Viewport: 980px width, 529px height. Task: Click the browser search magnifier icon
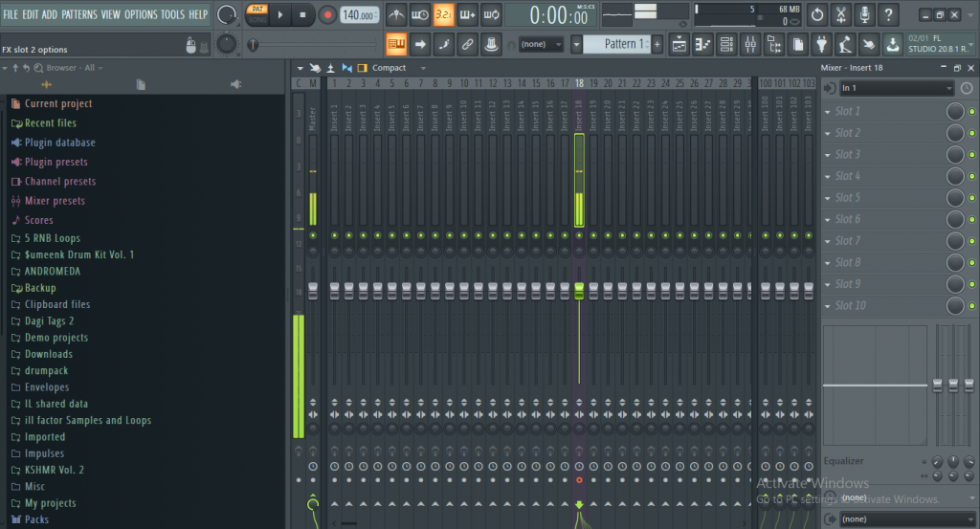(38, 68)
